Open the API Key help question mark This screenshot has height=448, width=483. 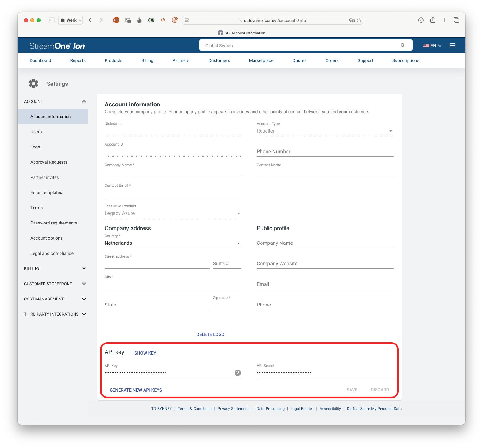237,373
